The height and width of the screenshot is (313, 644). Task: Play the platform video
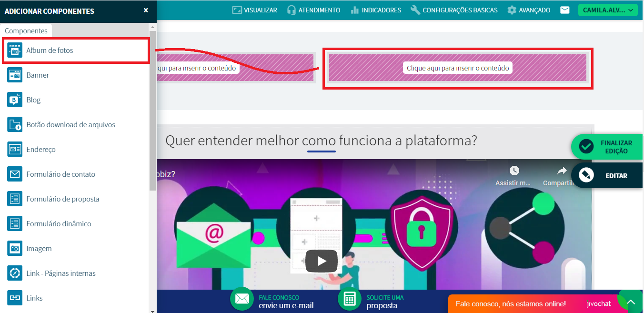pos(322,261)
